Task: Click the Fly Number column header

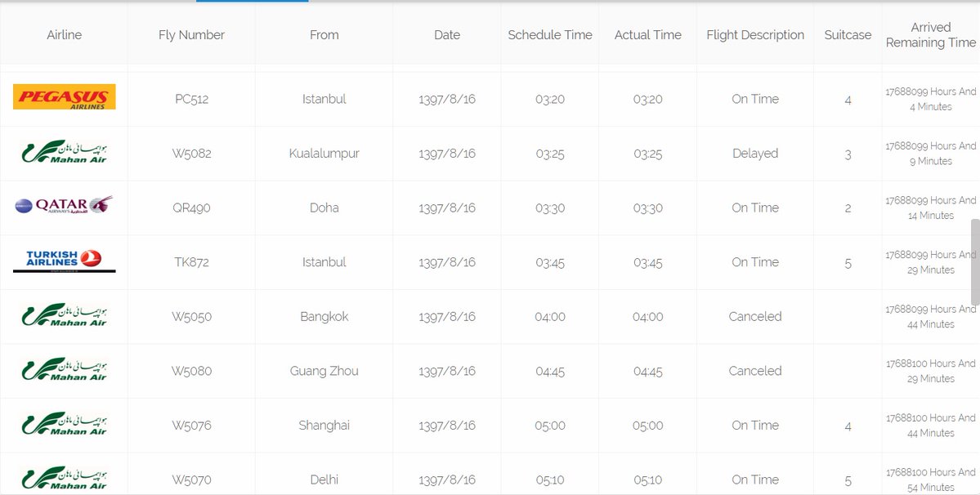Action: coord(191,35)
